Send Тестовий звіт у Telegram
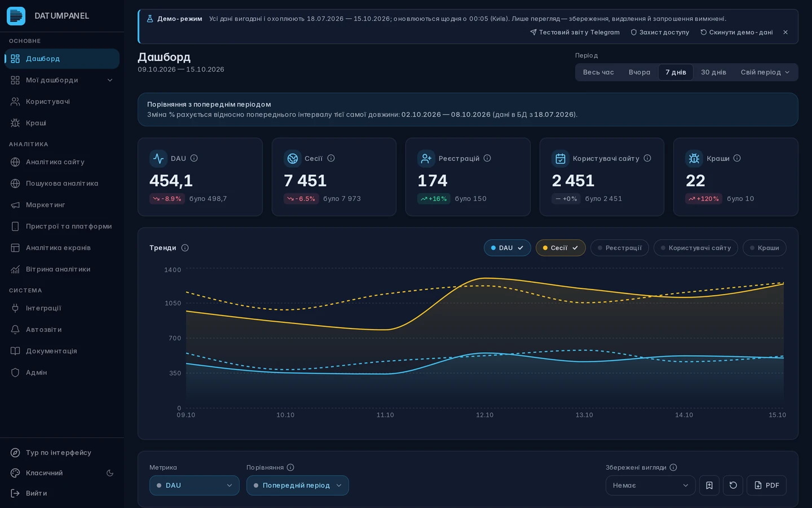The image size is (812, 508). [575, 32]
